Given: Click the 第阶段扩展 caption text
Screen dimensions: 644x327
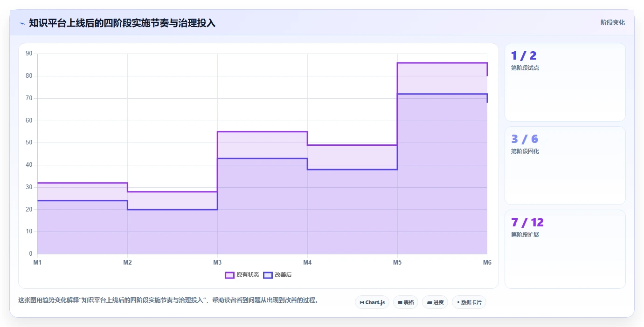Looking at the screenshot, I should point(525,235).
